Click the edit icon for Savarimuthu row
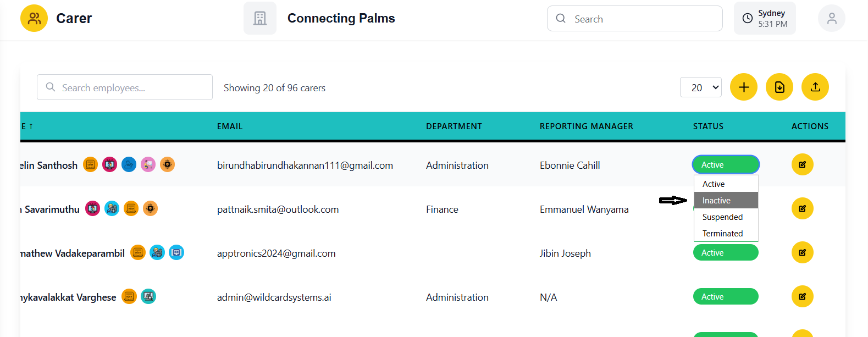 (802, 208)
